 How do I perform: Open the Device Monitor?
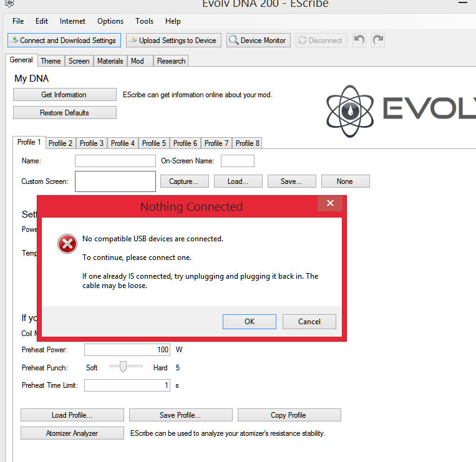(x=258, y=41)
